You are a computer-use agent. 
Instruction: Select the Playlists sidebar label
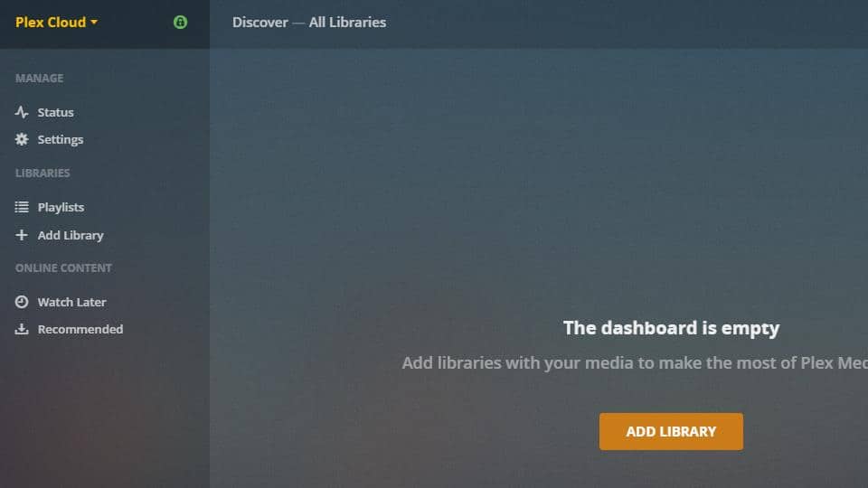(x=61, y=208)
